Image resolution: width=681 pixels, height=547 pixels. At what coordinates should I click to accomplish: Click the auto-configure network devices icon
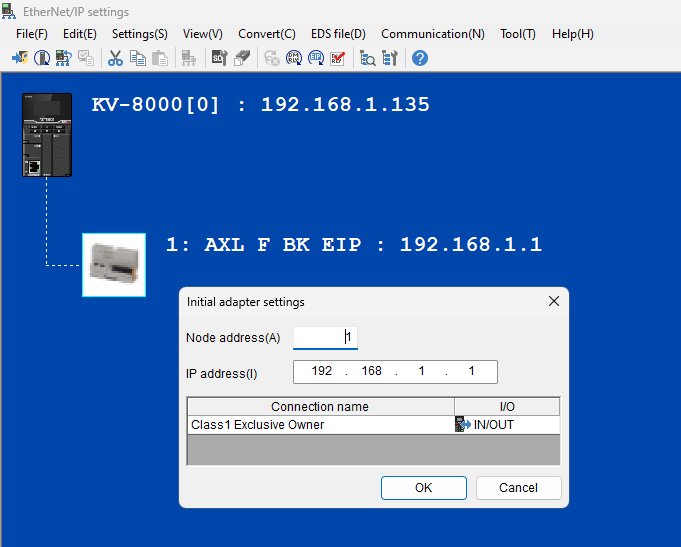(64, 58)
